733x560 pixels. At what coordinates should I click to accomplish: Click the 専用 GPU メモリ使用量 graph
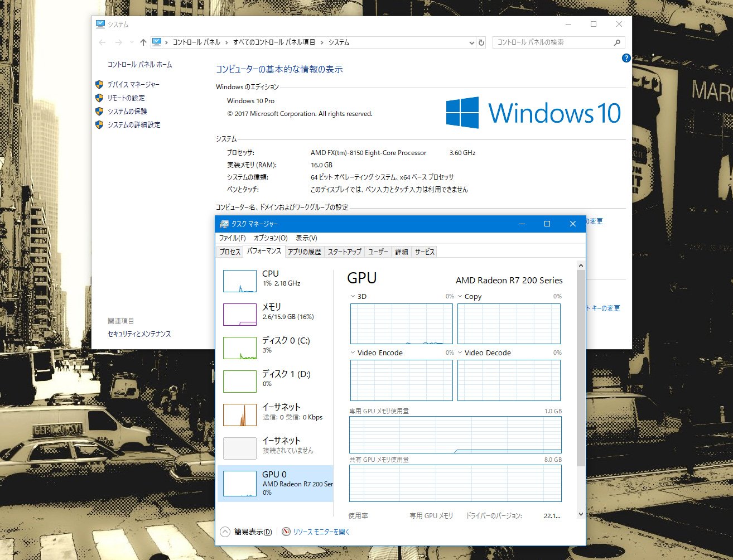[x=455, y=435]
